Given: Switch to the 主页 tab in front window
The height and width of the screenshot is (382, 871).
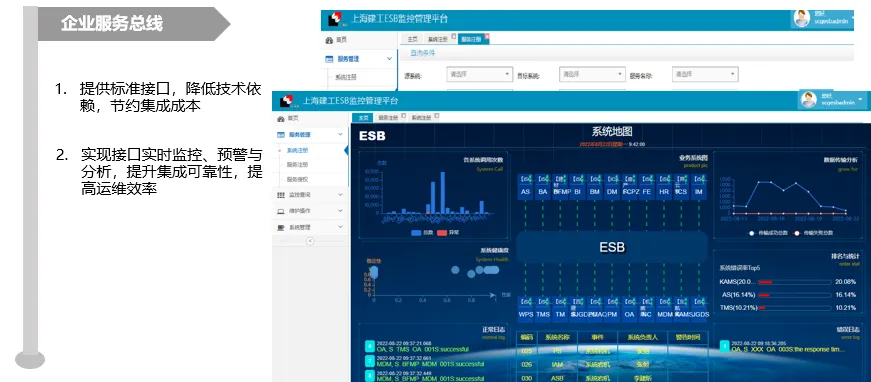Looking at the screenshot, I should (363, 118).
